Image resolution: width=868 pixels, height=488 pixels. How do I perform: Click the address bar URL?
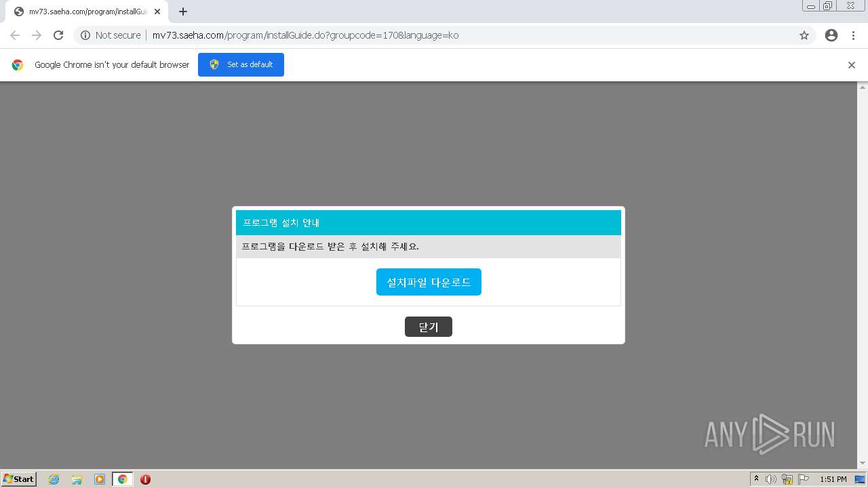pos(305,35)
